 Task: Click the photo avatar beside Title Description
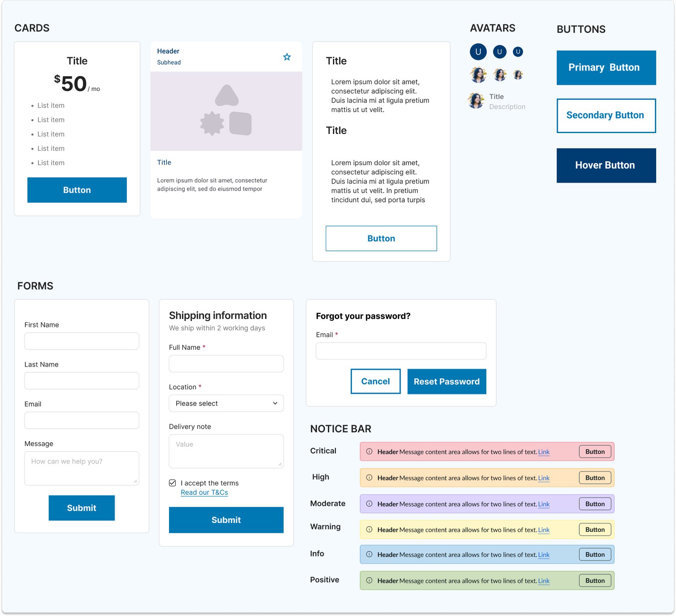click(476, 101)
